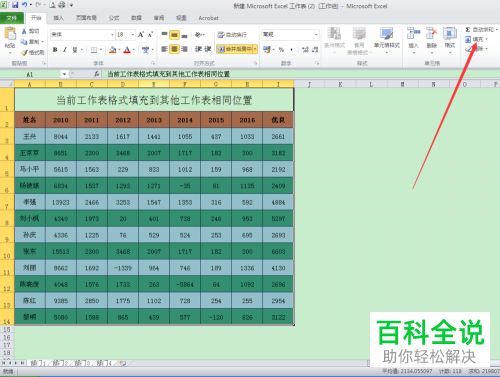Click the Conditional Formatting (条件格式) button
This screenshot has width=500, height=377.
tap(334, 40)
